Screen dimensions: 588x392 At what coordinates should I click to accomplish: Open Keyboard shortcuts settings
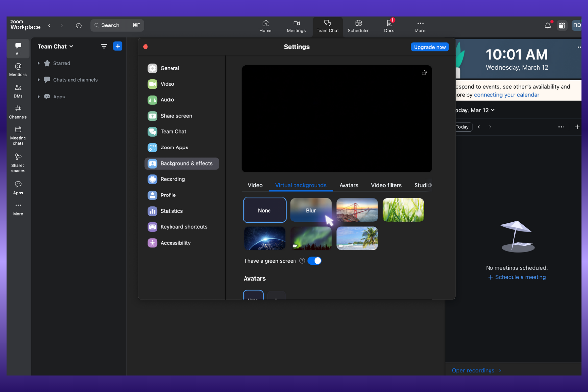181,227
